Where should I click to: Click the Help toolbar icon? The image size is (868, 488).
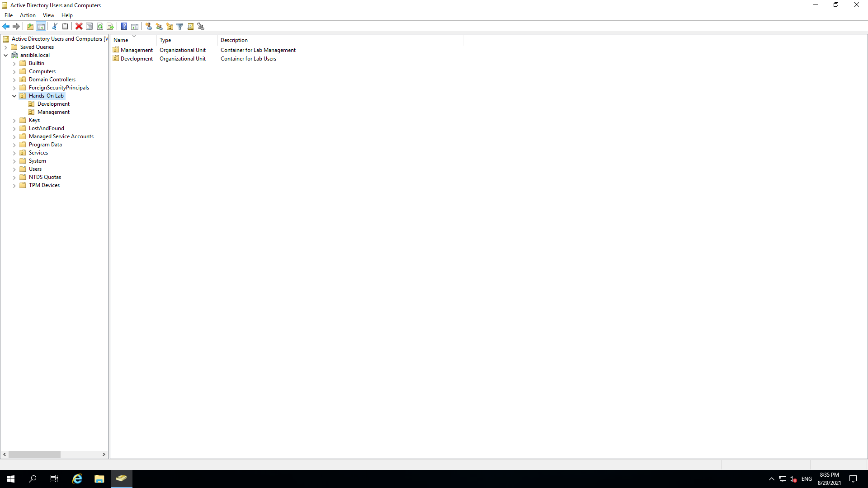tap(124, 27)
